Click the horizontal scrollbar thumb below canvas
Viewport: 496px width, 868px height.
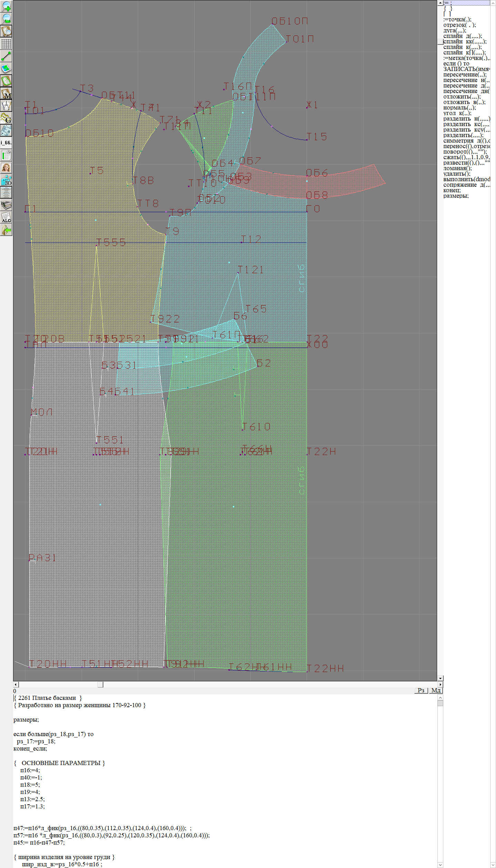coord(100,684)
